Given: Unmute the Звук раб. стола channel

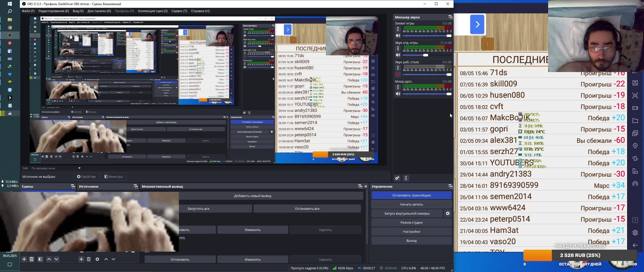Looking at the screenshot, I should (398, 74).
